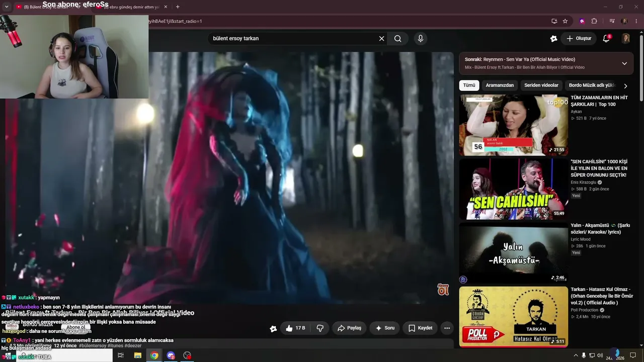Click the Abone ol watermark on the video

[443, 289]
